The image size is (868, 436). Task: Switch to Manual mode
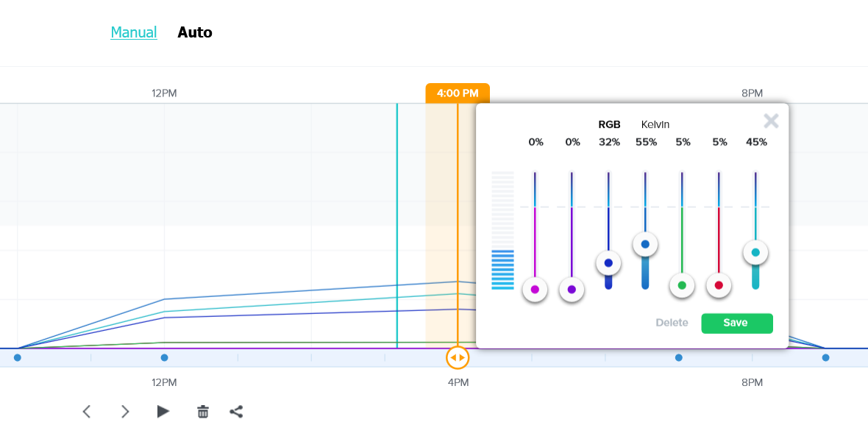[x=134, y=32]
